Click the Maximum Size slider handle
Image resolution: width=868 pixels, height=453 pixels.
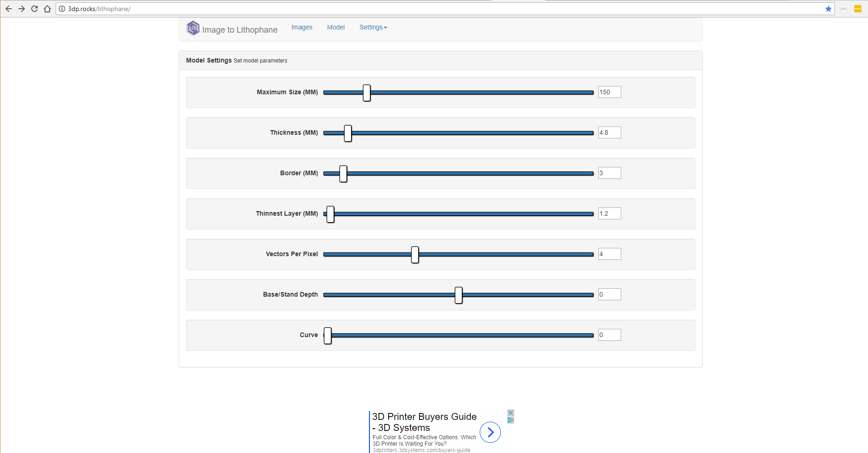coord(367,92)
